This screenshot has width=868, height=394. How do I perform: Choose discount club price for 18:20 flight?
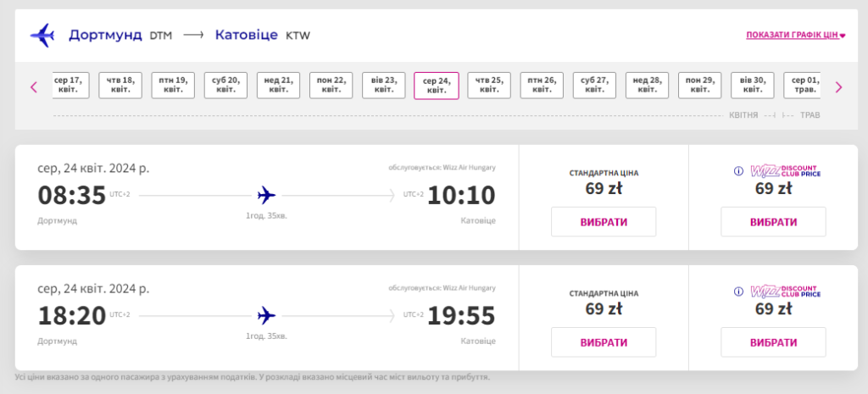pos(773,342)
